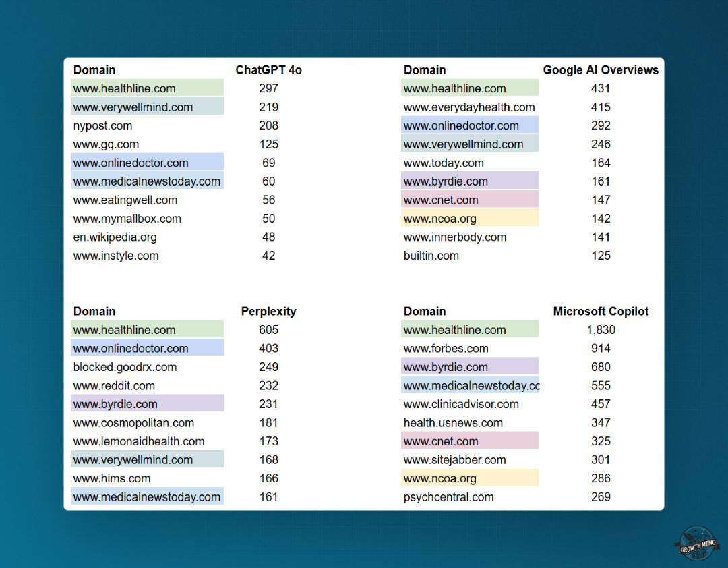
Task: Click the value 415 next to everydayhealth.com
Action: (x=601, y=107)
